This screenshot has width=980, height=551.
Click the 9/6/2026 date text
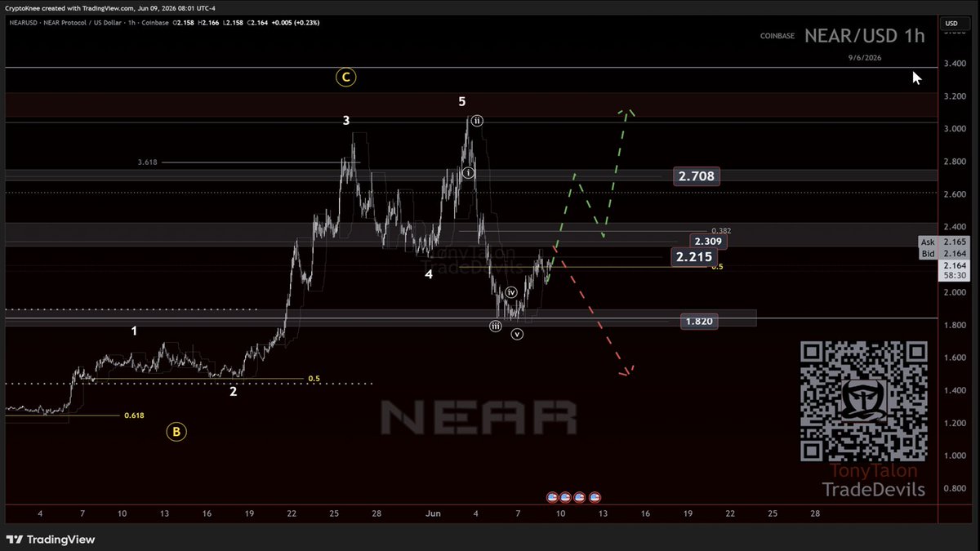[x=865, y=58]
